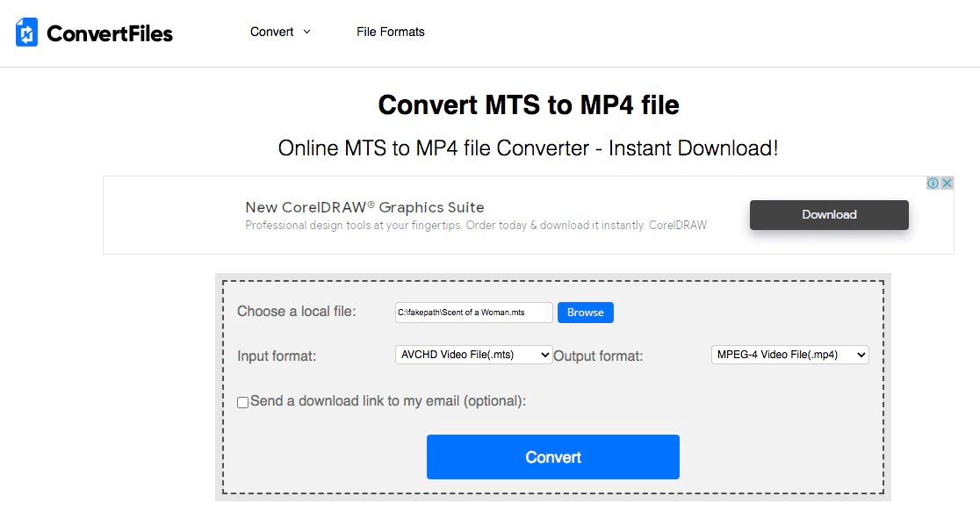980x518 pixels.
Task: Enable the send download link email checkbox
Action: pyautogui.click(x=243, y=402)
